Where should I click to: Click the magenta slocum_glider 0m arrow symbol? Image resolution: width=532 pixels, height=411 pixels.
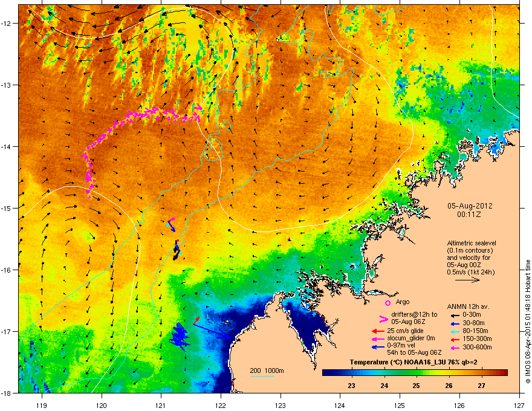point(377,338)
